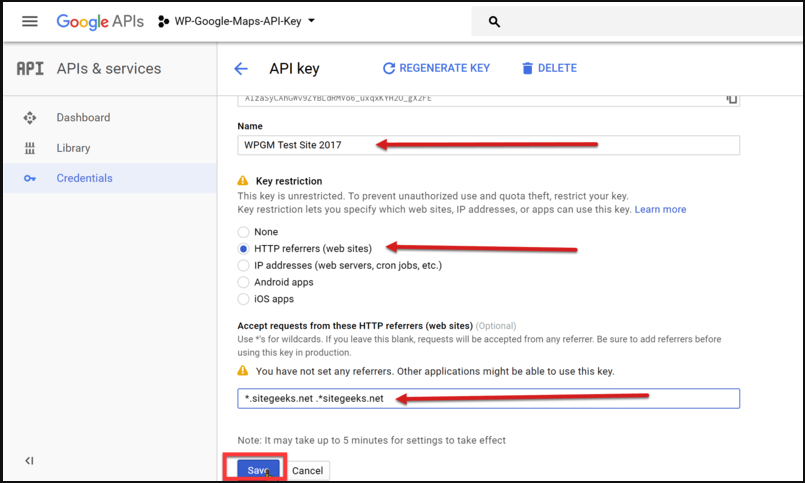
Task: Select iOS apps restriction option
Action: click(243, 299)
